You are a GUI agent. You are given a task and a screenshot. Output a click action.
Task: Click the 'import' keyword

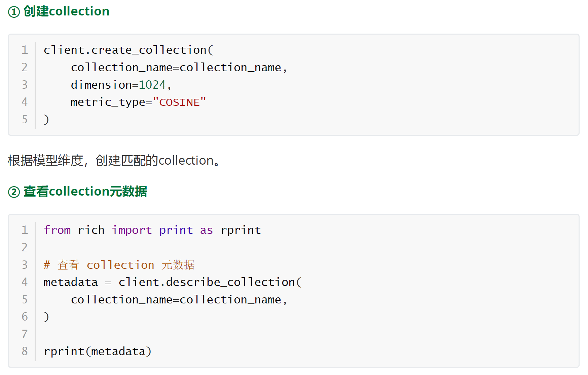pyautogui.click(x=132, y=230)
